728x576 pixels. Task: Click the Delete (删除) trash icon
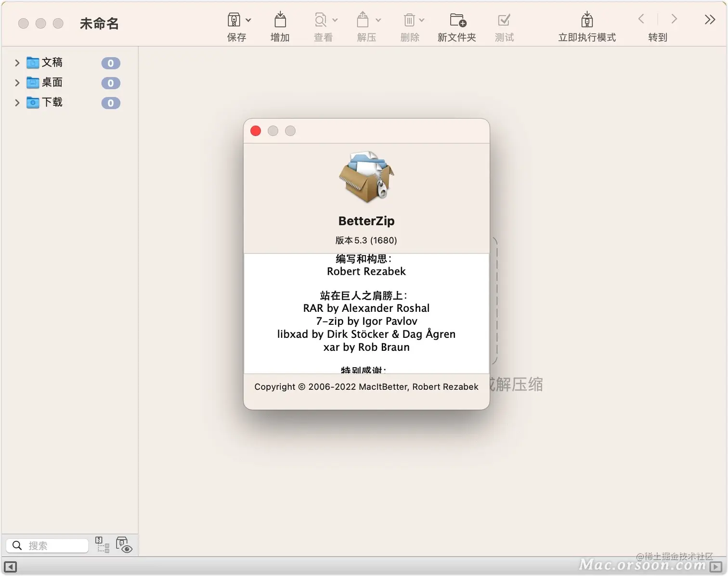409,20
